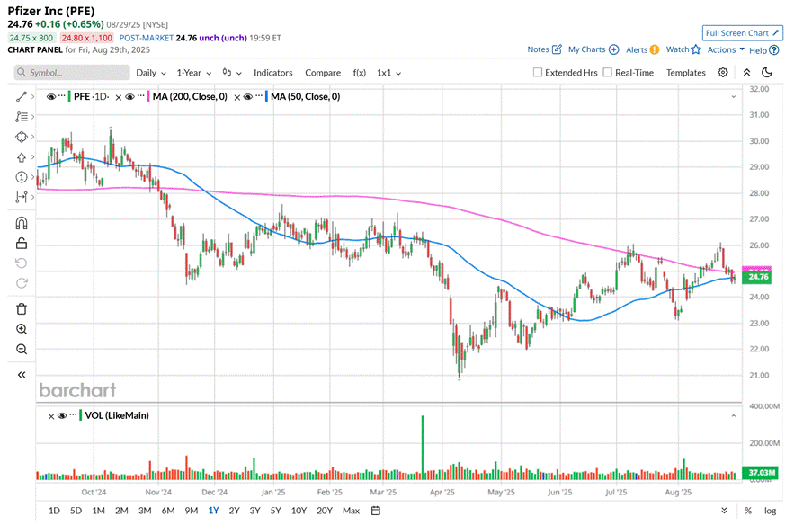Open Help
The width and height of the screenshot is (812, 525).
click(763, 50)
